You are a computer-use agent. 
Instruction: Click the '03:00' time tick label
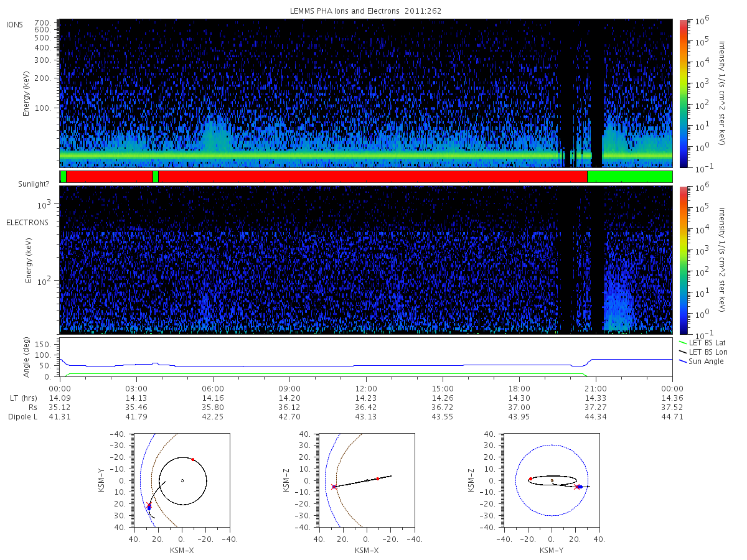(x=136, y=389)
